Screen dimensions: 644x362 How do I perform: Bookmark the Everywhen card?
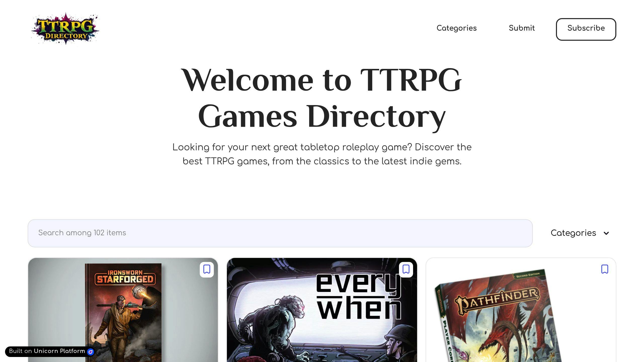[406, 269]
